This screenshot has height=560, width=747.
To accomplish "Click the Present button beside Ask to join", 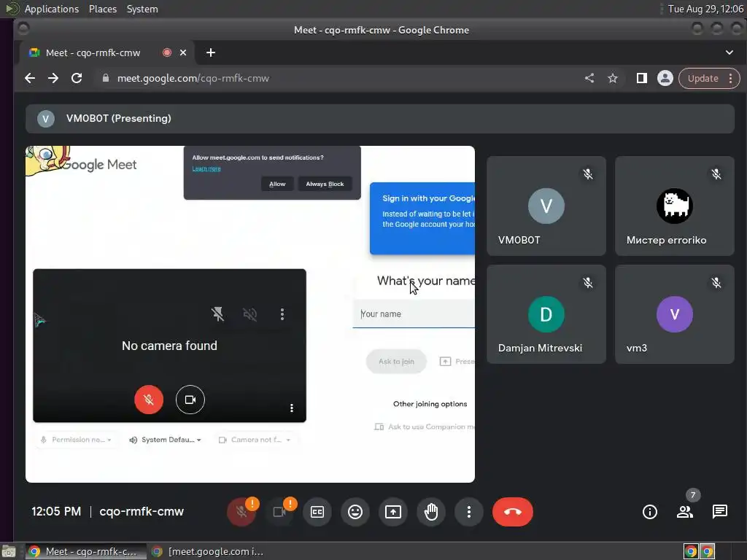I will [x=457, y=362].
